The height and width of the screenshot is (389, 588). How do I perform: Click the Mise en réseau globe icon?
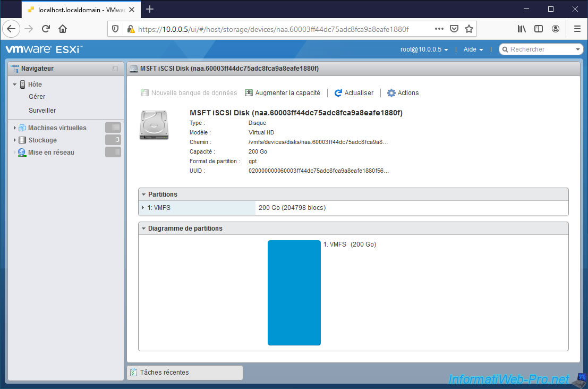pos(22,153)
